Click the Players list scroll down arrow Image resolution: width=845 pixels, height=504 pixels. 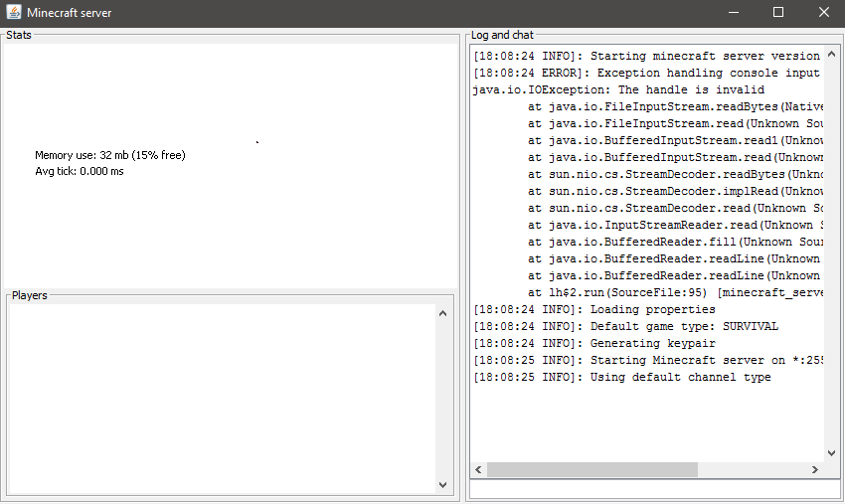point(443,484)
